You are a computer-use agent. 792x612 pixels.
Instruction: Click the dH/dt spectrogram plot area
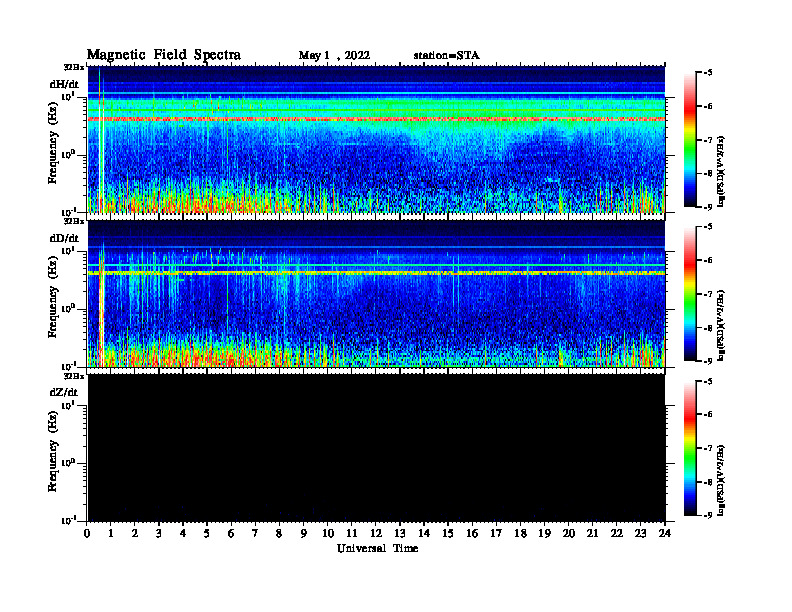[376, 139]
